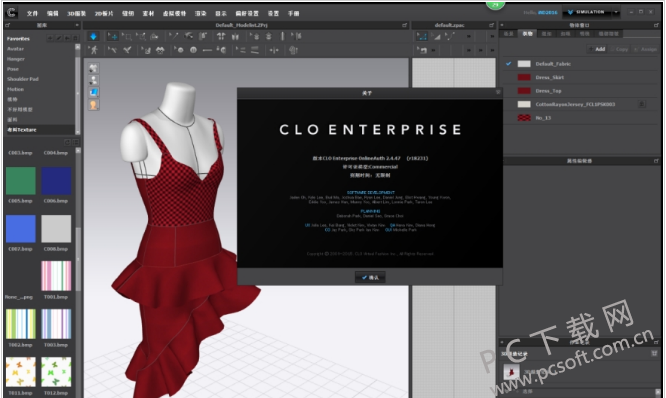Select the butterfly T011.bmp texture thumbnail
The width and height of the screenshot is (666, 398).
pos(20,372)
